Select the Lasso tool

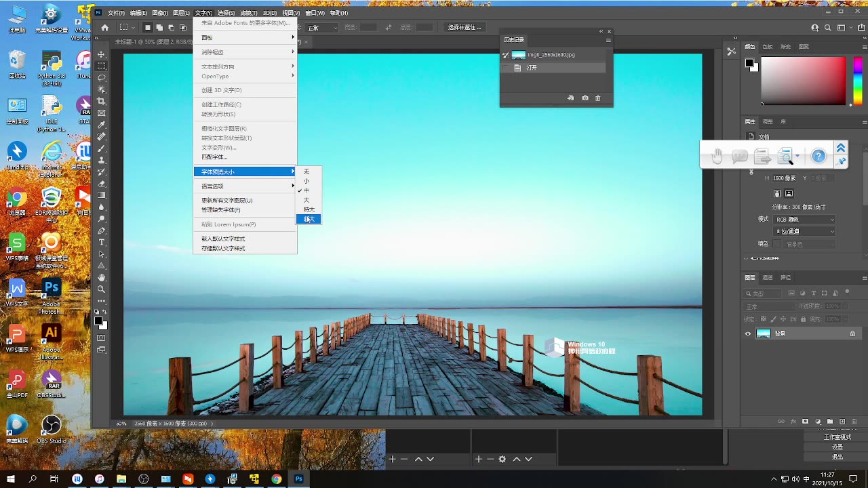coord(102,78)
